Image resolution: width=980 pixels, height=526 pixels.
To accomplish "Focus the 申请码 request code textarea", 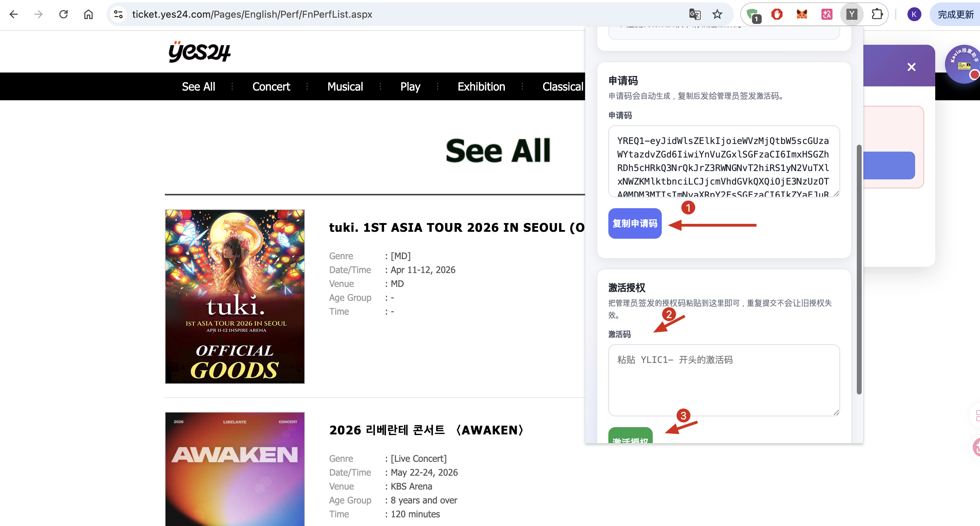I will 724,161.
